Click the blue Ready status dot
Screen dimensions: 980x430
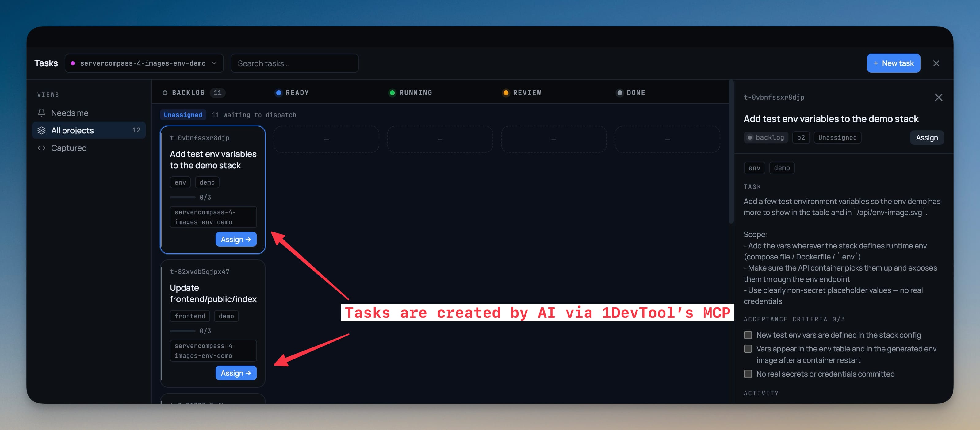(278, 93)
